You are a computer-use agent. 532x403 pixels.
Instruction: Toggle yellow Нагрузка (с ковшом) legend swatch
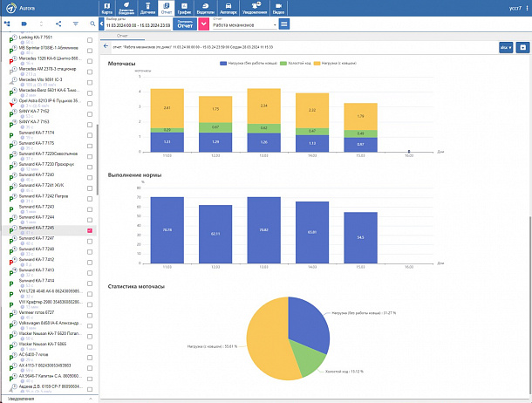pos(317,64)
